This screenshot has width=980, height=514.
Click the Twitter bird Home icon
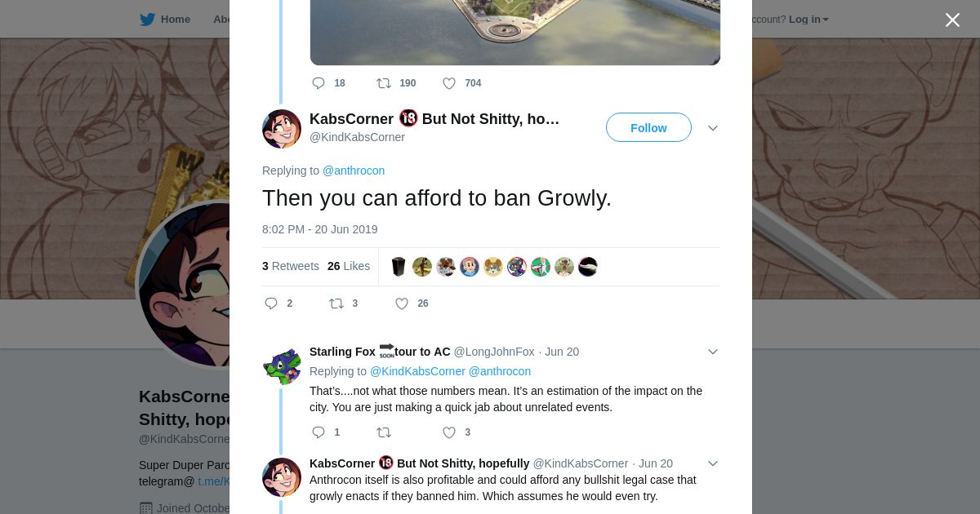click(x=147, y=20)
